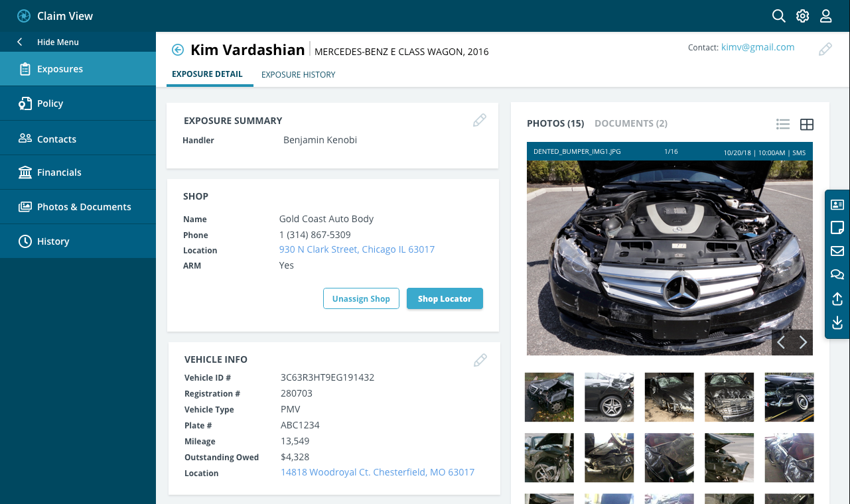
Task: Open Financials in the sidebar
Action: (x=78, y=172)
